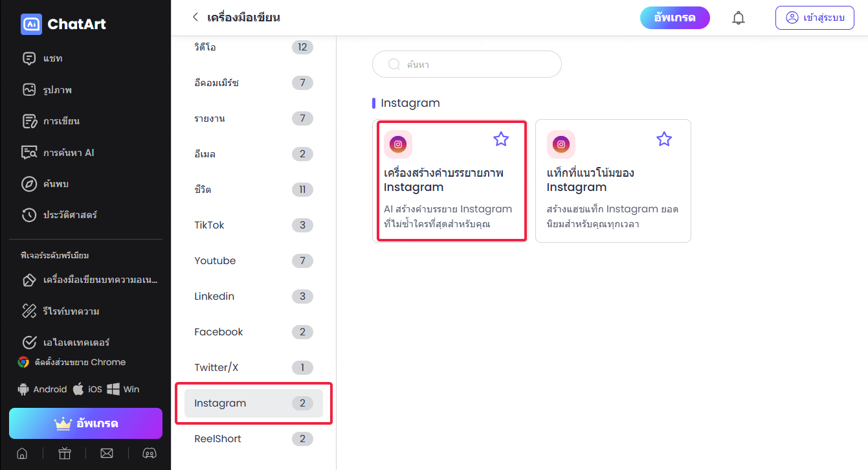Click the ค้นหา search field
This screenshot has height=470, width=868.
pos(467,64)
